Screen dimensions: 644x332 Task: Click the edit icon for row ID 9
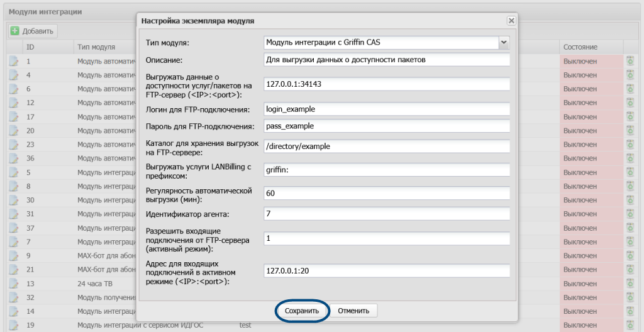(14, 255)
